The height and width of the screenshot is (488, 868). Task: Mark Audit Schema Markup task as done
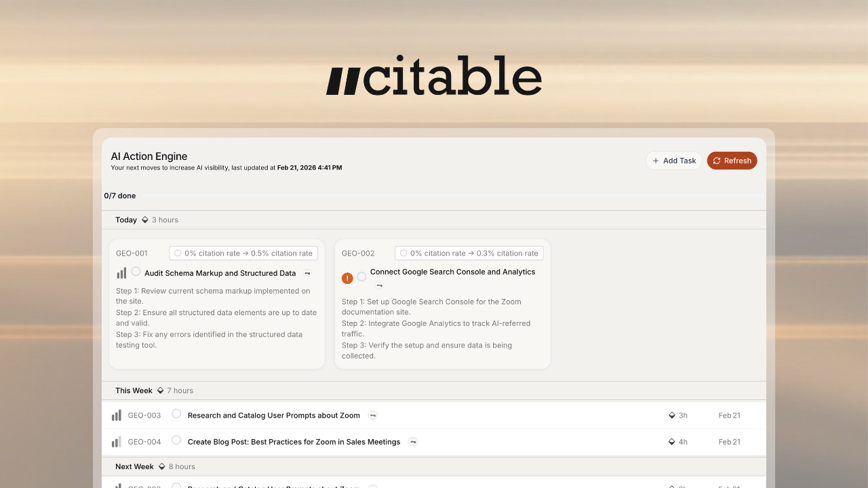point(136,271)
